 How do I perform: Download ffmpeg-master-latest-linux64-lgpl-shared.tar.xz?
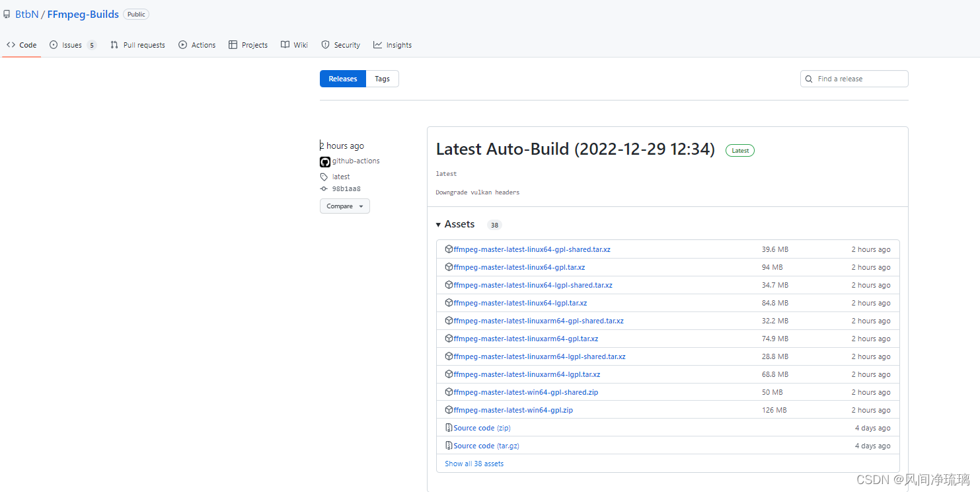click(533, 285)
